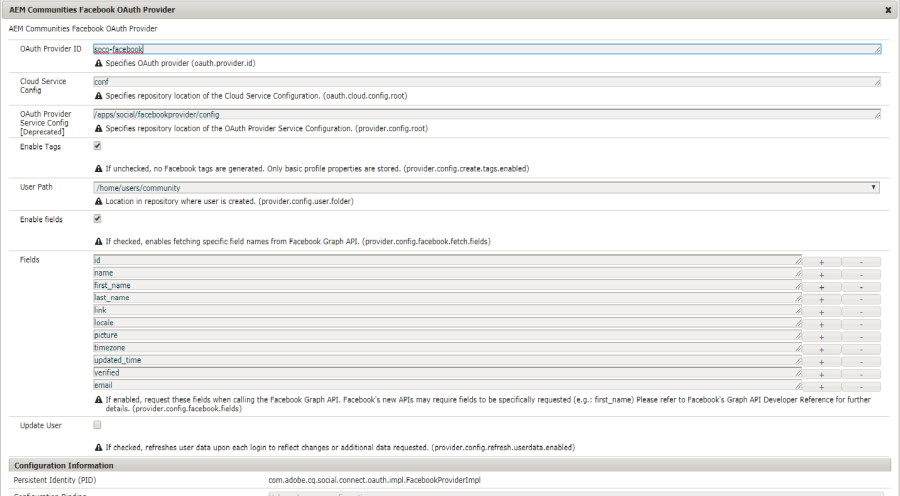Remove the 'first_name' field row
Screen dimensions: 900x496
point(861,287)
